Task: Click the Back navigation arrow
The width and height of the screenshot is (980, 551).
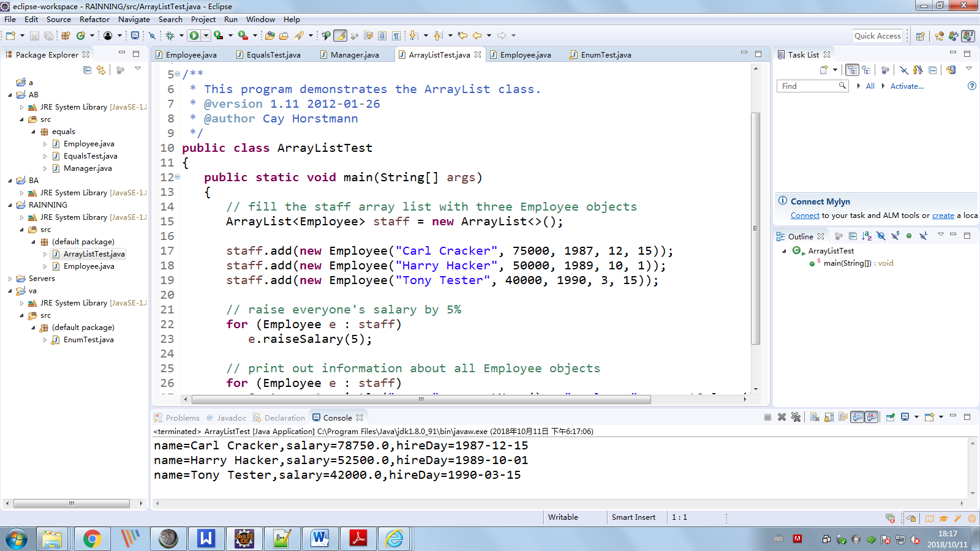Action: [477, 36]
